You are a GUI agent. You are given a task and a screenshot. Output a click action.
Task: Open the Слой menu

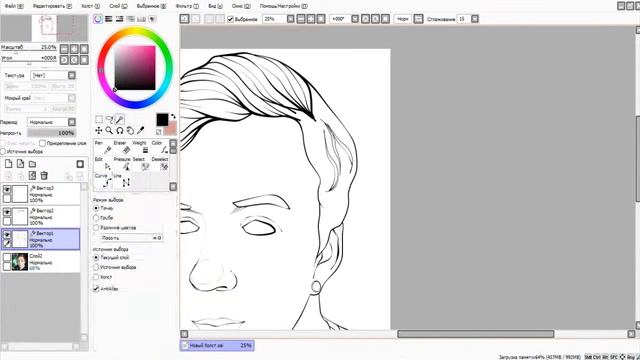(118, 6)
